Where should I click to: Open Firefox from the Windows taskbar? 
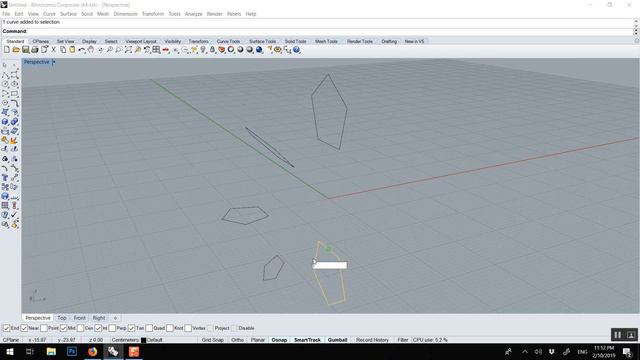click(x=93, y=351)
